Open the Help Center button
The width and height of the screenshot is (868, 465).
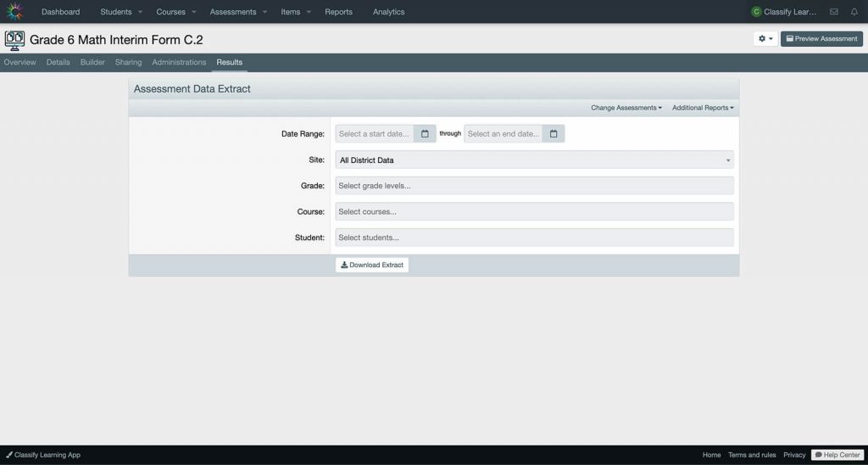tap(837, 455)
